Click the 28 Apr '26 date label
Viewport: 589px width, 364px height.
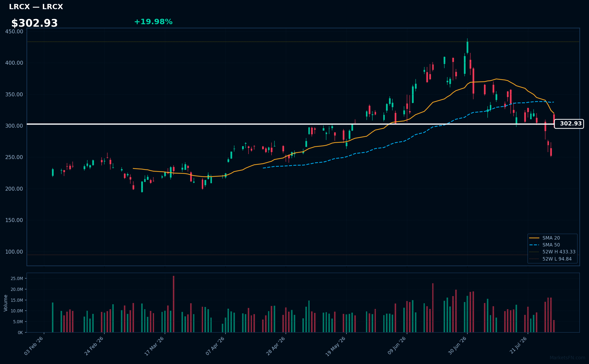point(276,346)
